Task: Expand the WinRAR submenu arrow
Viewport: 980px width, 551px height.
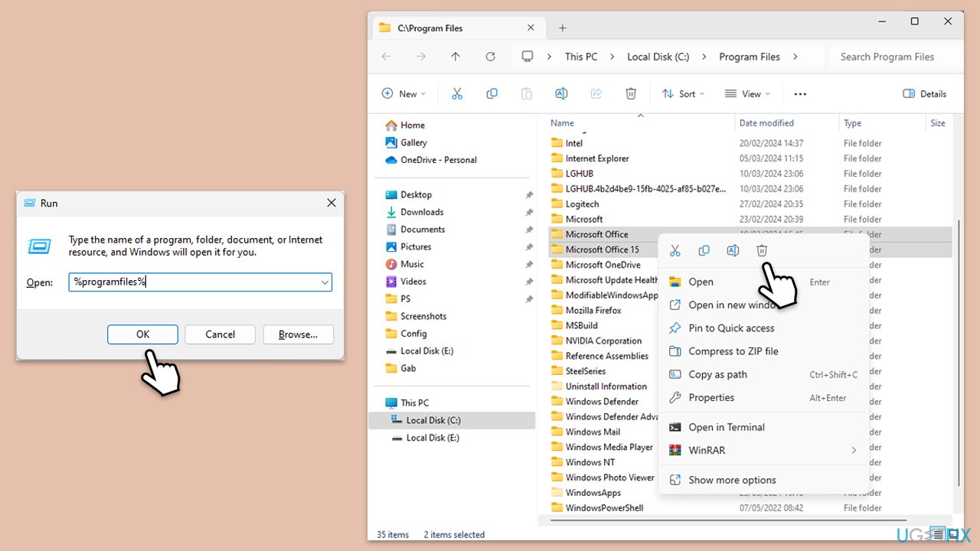Action: (x=854, y=450)
